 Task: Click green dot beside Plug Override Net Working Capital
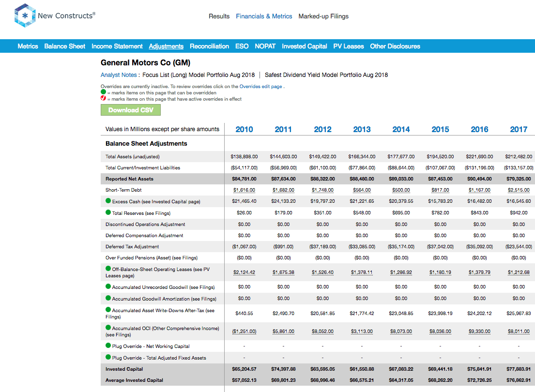108,345
